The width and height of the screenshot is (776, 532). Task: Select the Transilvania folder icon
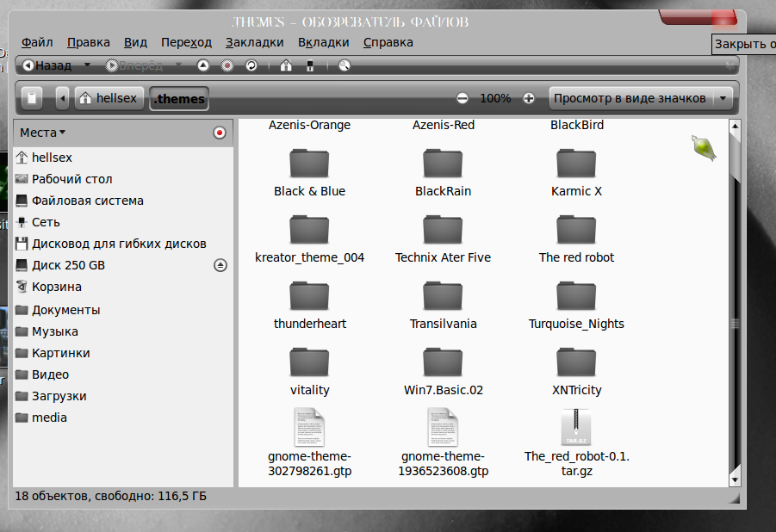click(x=443, y=296)
